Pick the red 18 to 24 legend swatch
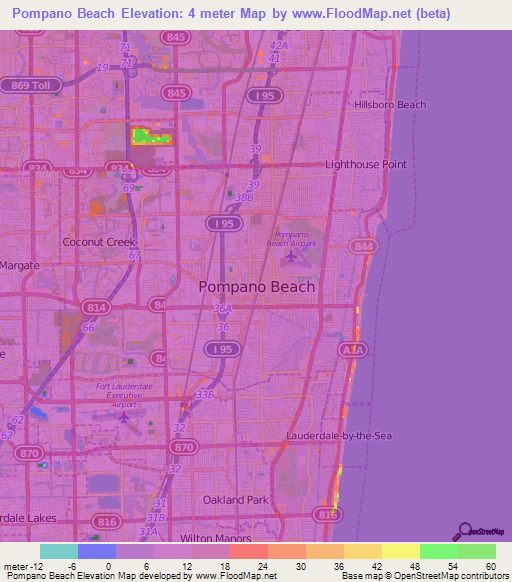Image resolution: width=512 pixels, height=582 pixels. click(249, 552)
